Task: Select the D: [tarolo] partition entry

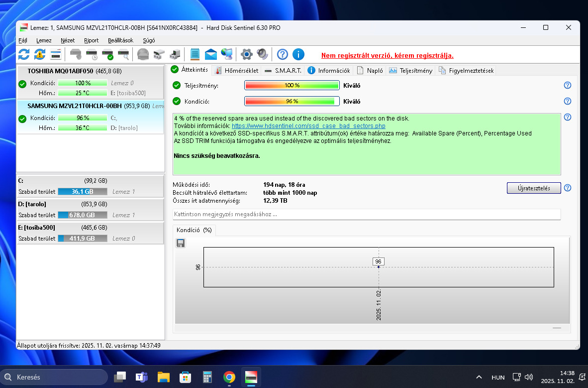Action: tap(91, 209)
